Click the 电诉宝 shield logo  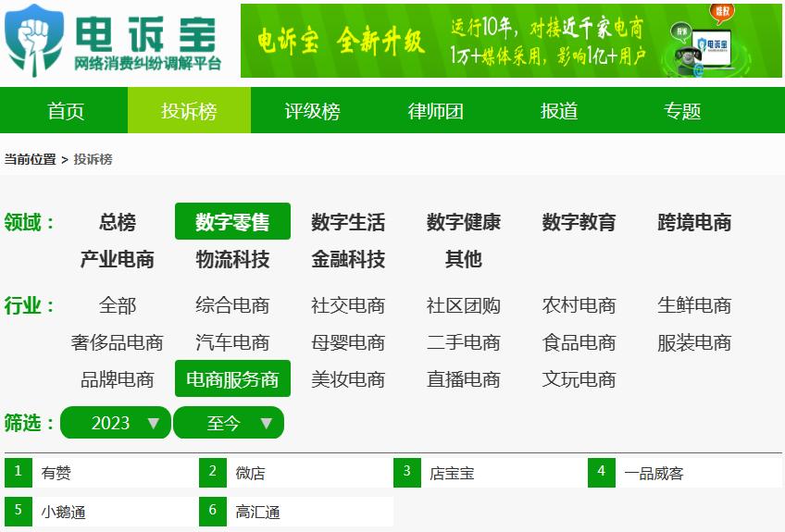tap(34, 41)
